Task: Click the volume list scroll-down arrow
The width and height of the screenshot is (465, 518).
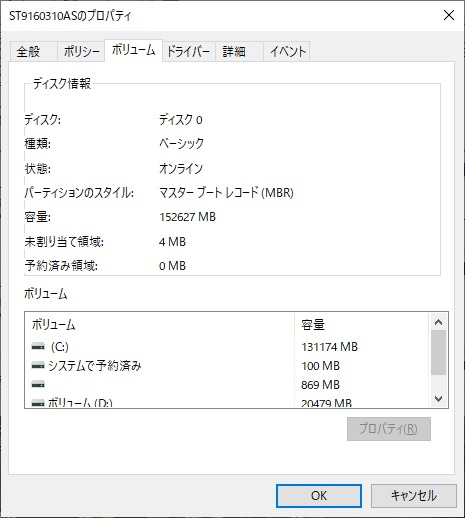Action: pos(438,398)
